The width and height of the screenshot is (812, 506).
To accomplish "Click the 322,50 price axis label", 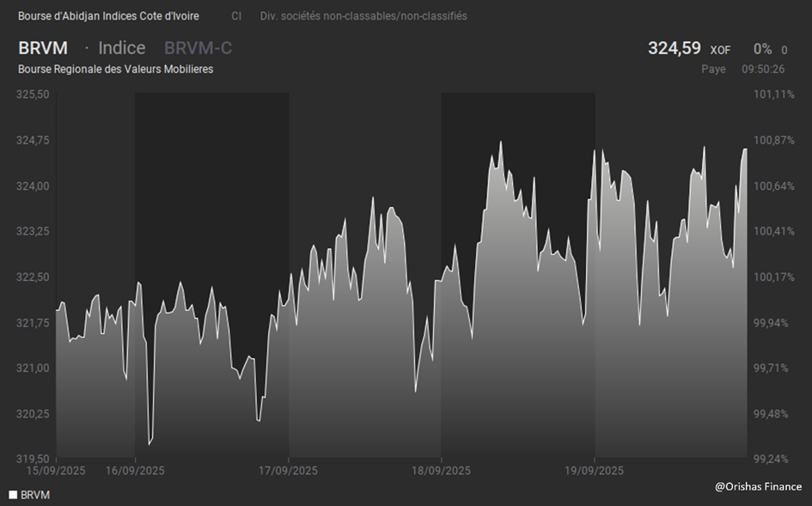I will click(33, 277).
